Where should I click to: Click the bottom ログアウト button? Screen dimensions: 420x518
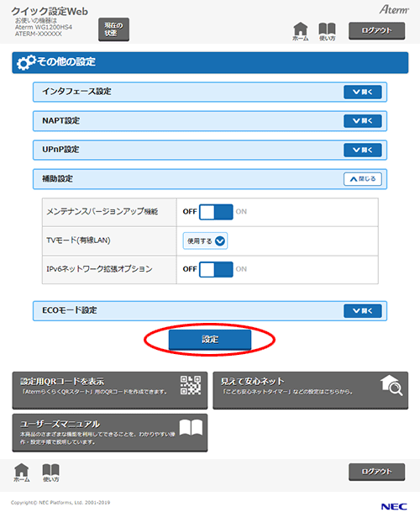click(x=377, y=472)
